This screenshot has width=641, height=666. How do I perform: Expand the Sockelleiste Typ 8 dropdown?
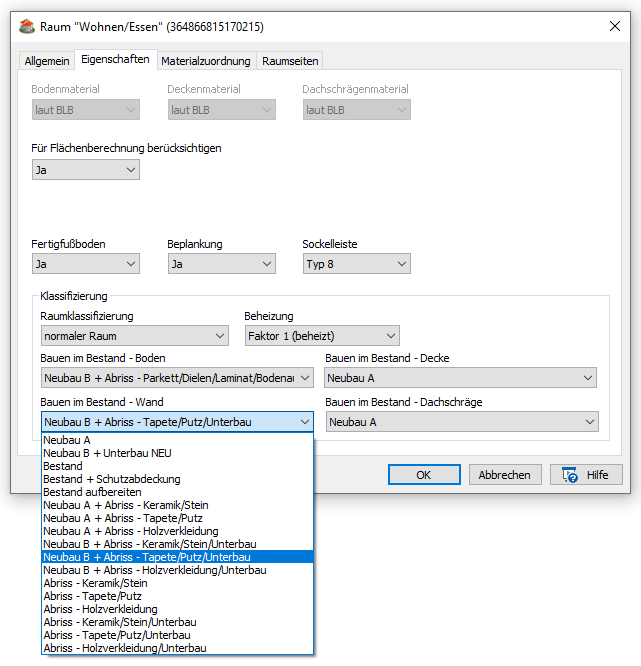[x=356, y=264]
